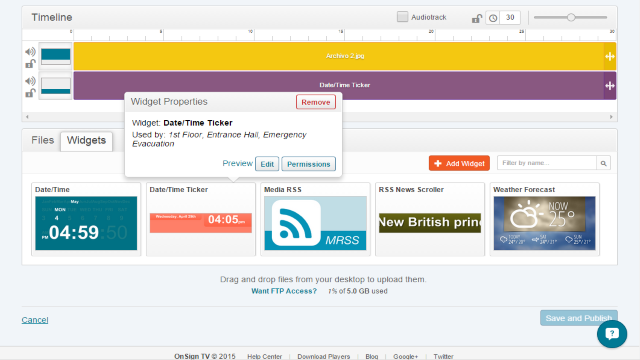
Task: Adjust the timeline zoom slider
Action: 571,17
